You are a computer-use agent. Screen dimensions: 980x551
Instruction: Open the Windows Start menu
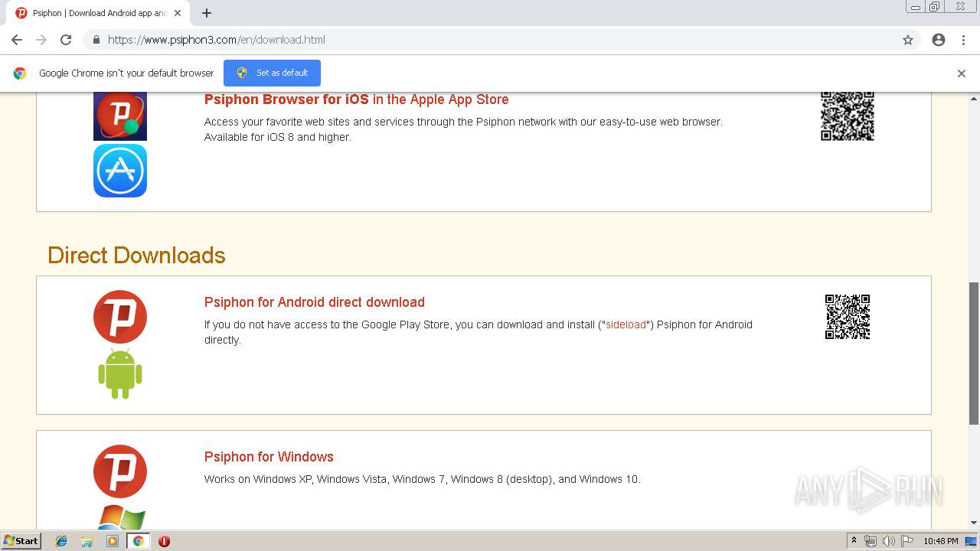tap(21, 541)
